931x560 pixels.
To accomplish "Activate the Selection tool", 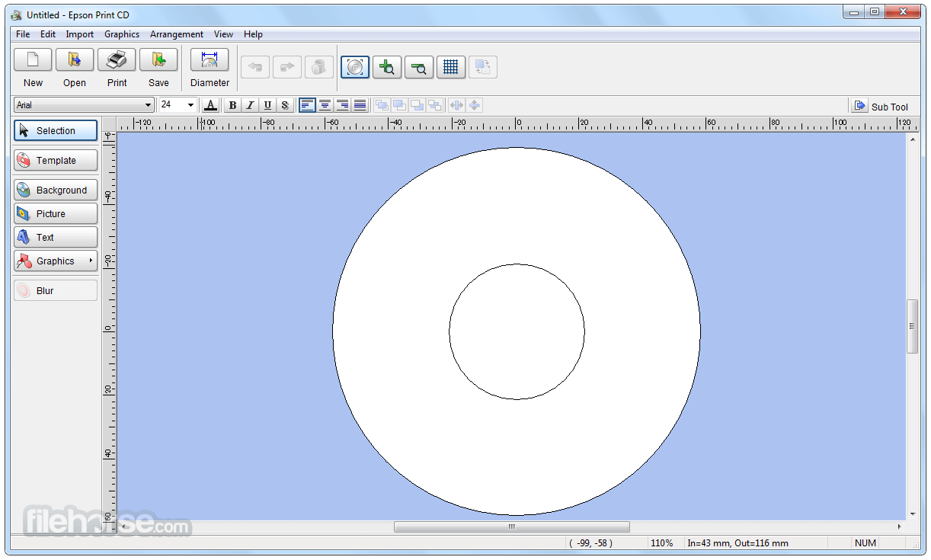I will pos(56,130).
